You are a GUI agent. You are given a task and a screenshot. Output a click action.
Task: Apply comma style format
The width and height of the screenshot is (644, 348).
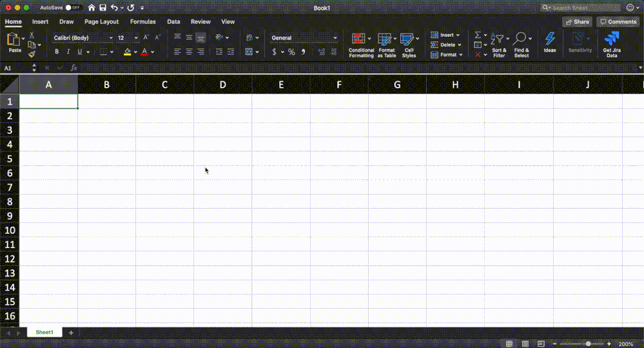point(304,52)
